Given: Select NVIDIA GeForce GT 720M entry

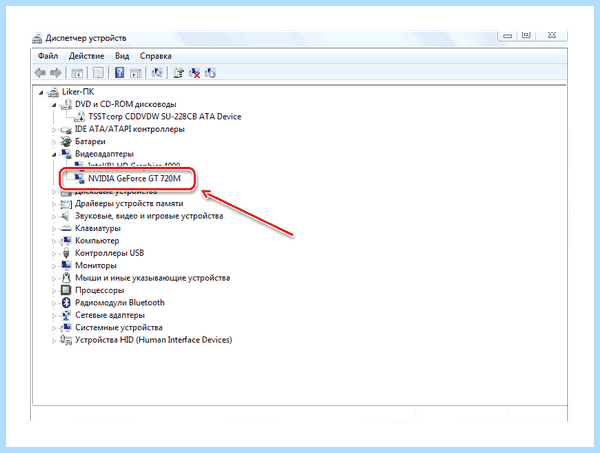Looking at the screenshot, I should click(x=134, y=178).
